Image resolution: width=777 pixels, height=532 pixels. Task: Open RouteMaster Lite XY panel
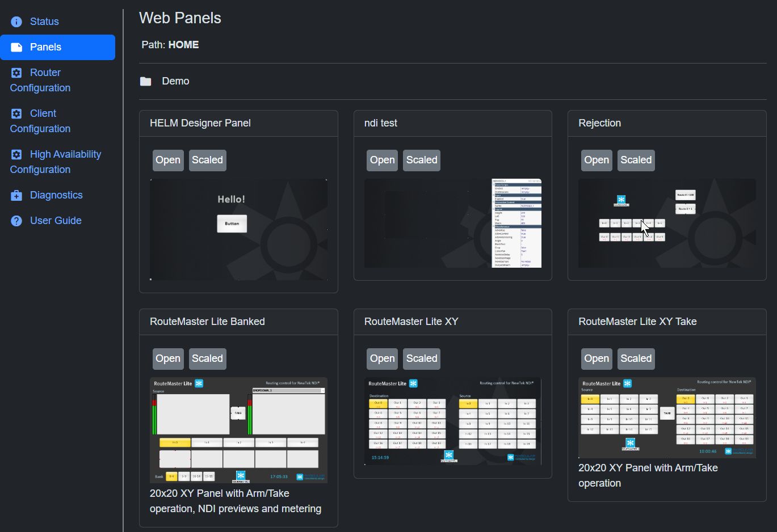point(383,358)
